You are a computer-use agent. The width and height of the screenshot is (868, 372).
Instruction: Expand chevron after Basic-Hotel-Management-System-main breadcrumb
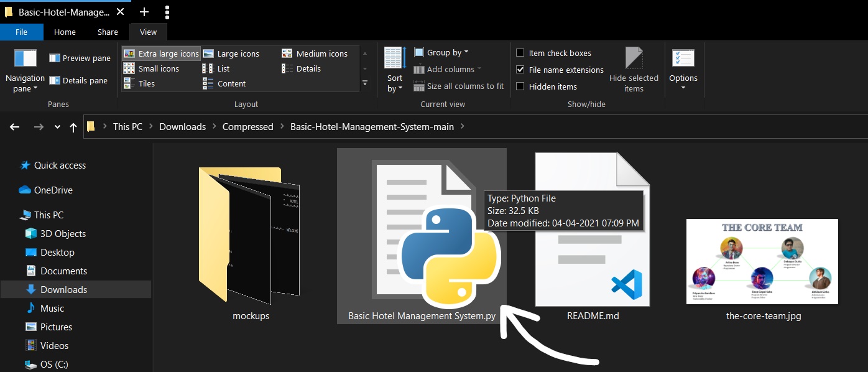click(463, 126)
